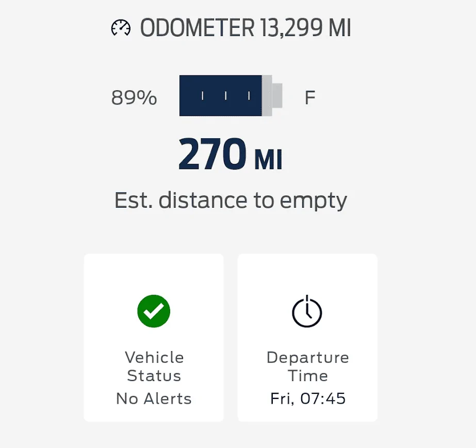
Task: Open the Departure Time label
Action: (x=308, y=367)
